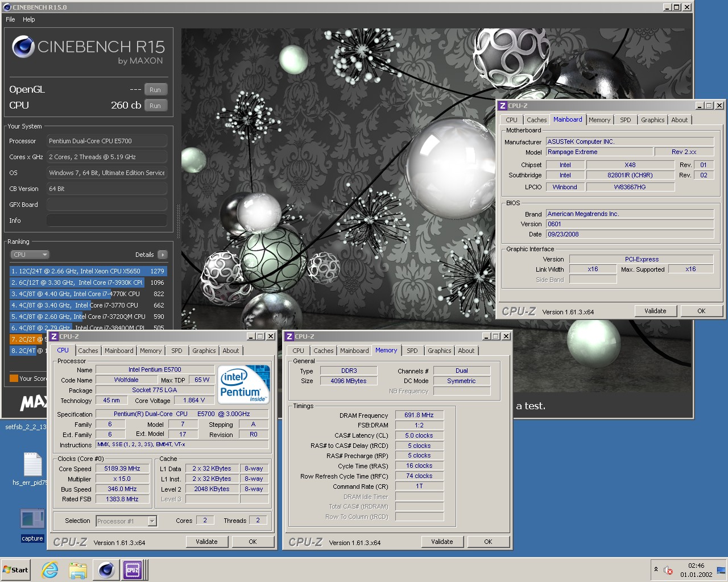Click the monitor icon in the system tray
The height and width of the screenshot is (582, 728).
pyautogui.click(x=721, y=570)
